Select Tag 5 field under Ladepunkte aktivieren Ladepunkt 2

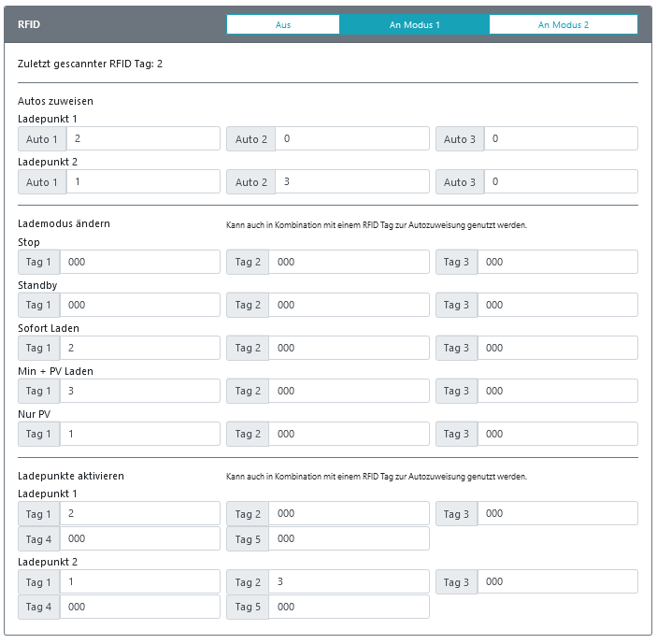pos(349,607)
